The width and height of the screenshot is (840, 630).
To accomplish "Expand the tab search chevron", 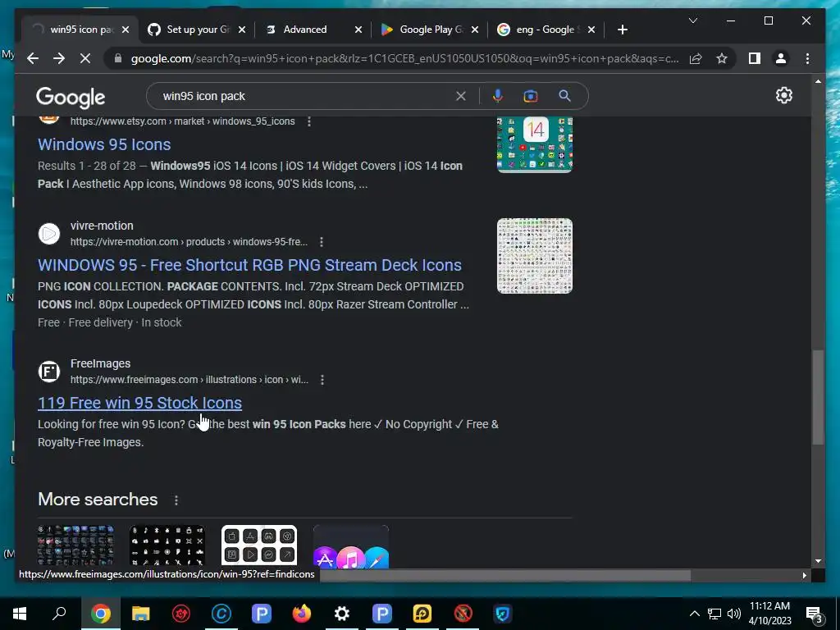I will [692, 21].
